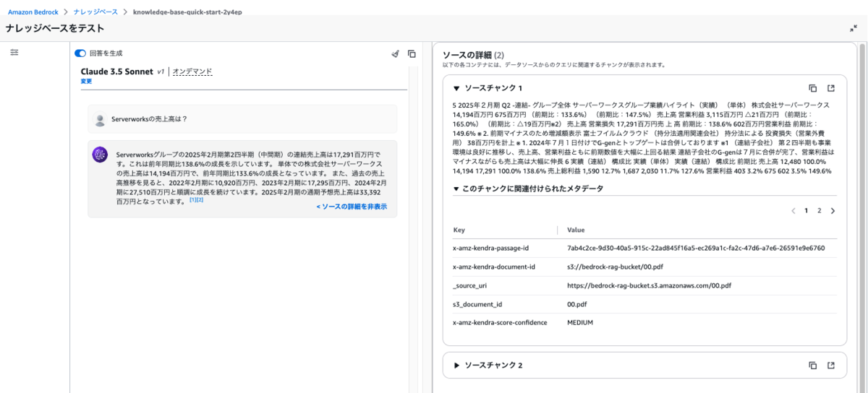
Task: Select the x-amz-kendra-passage-id key cell
Action: tap(493, 248)
